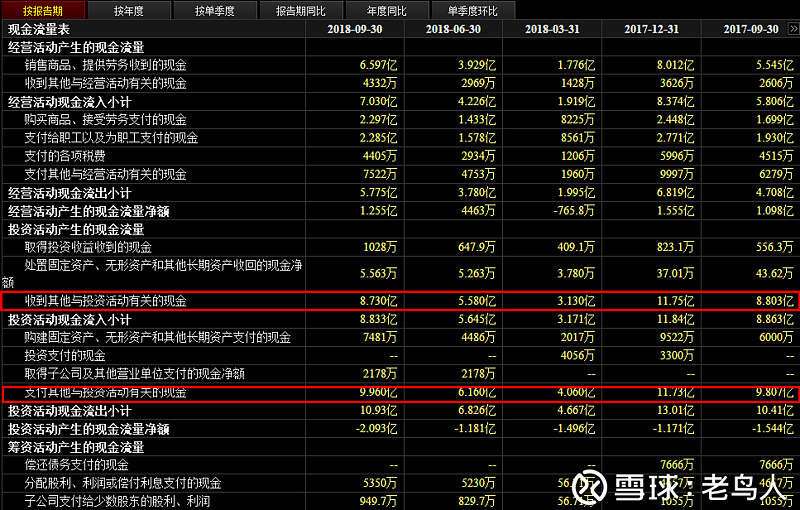
Task: Select row 分配股利、利润或偿付利息支付的现金
Action: click(400, 483)
